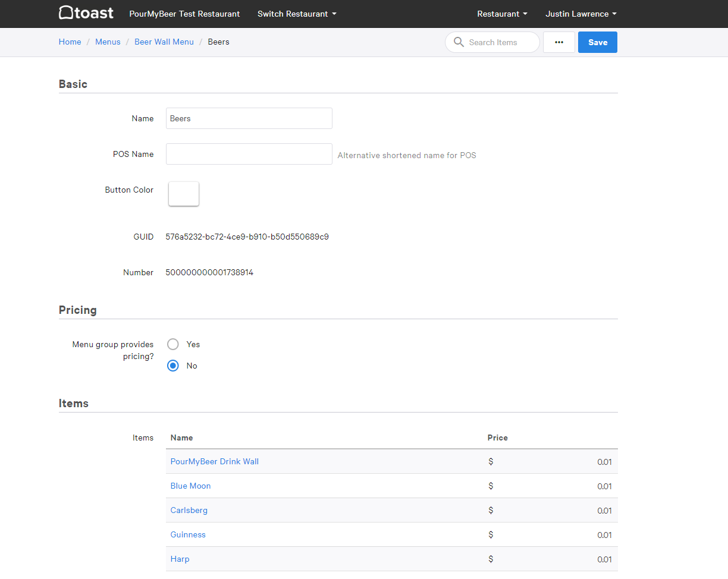Click the Number value 500000000001738914
Image resolution: width=728 pixels, height=579 pixels.
click(209, 272)
